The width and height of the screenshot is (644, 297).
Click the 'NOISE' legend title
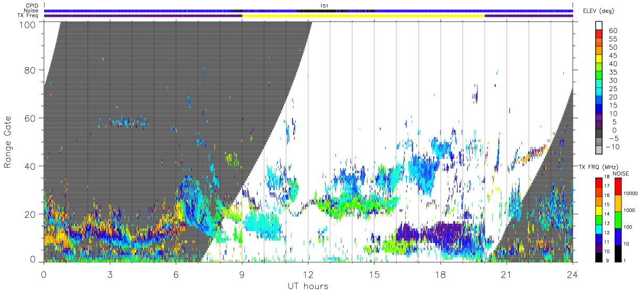coord(620,173)
